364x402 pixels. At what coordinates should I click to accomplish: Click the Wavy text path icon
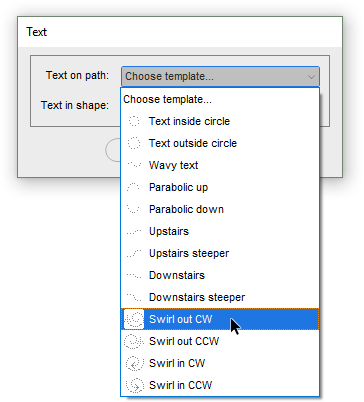click(134, 165)
